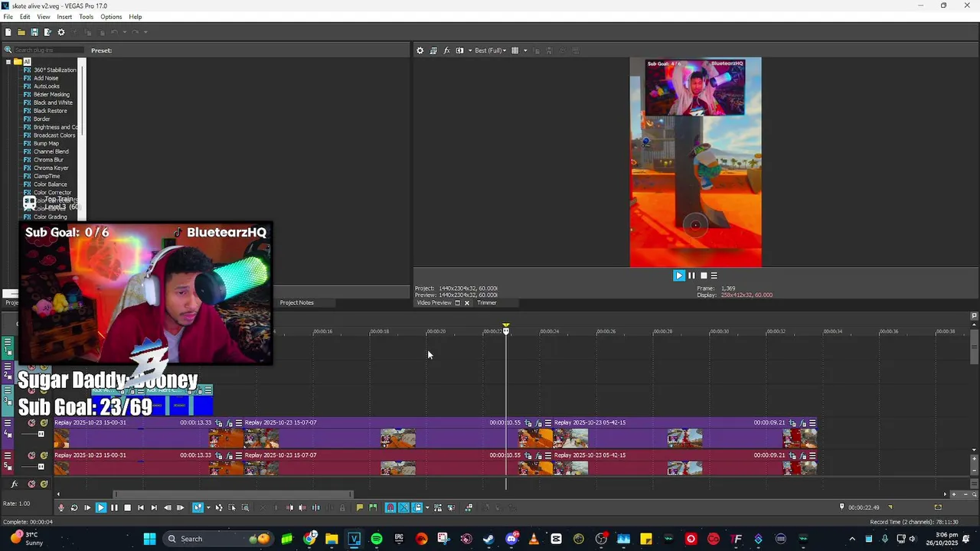Select the Color Balance effect
The height and width of the screenshot is (551, 980).
click(x=51, y=184)
